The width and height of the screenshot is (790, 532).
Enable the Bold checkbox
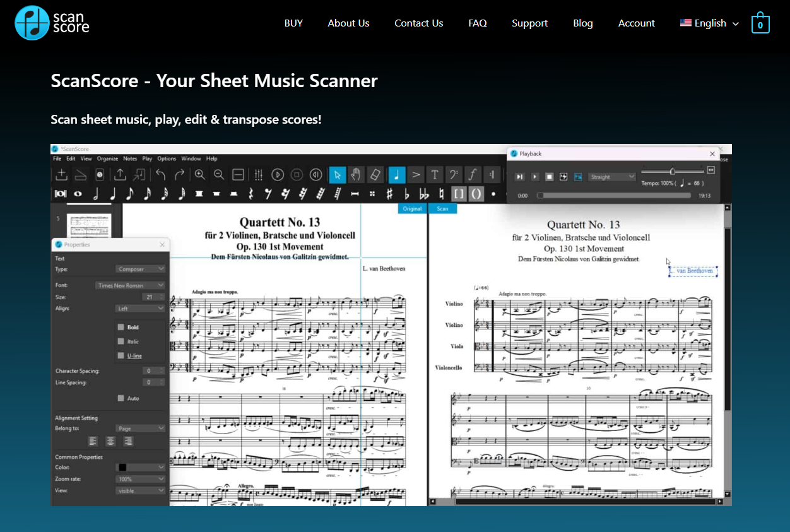[121, 328]
